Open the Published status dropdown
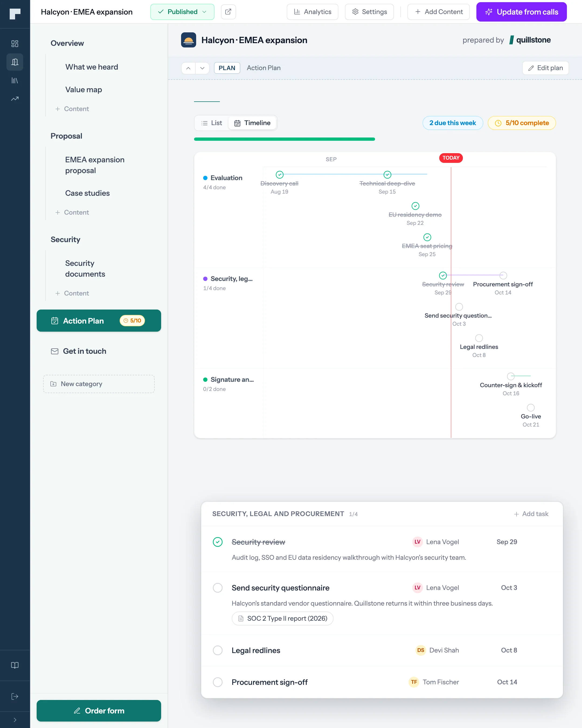The height and width of the screenshot is (728, 582). [x=182, y=12]
